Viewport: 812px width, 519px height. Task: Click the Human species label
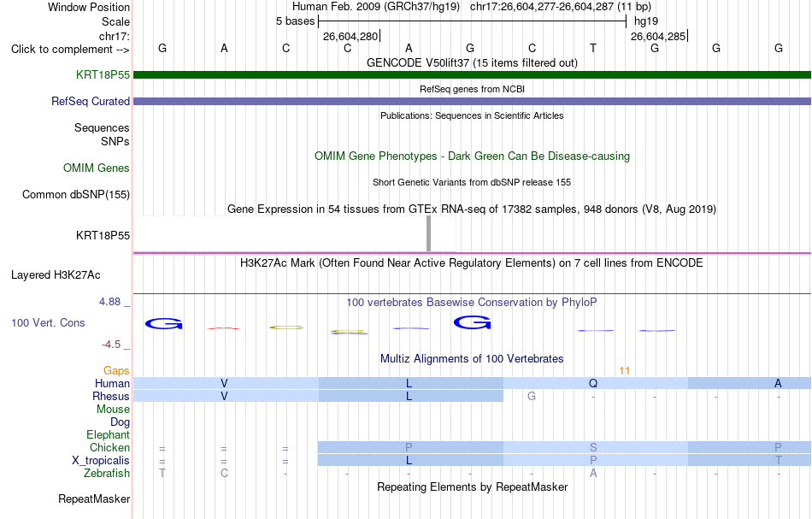pyautogui.click(x=112, y=383)
